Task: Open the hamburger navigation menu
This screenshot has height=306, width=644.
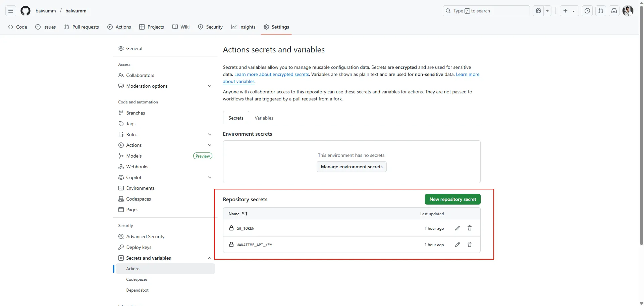Action: pyautogui.click(x=11, y=11)
